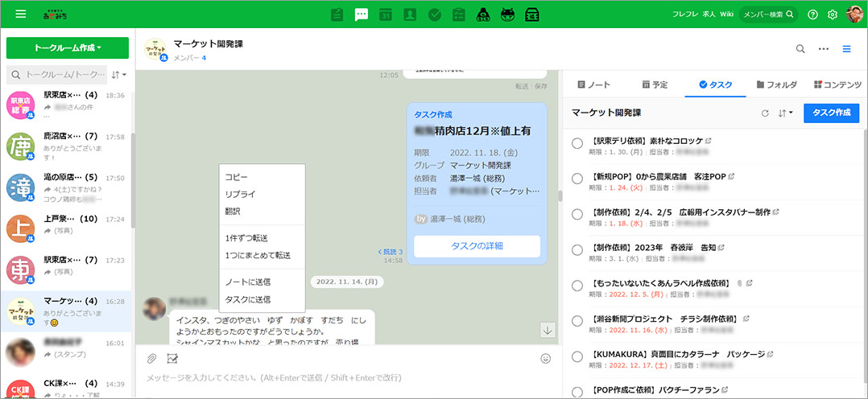Click the settings gear icon
Viewport: 868px width, 399px height.
(833, 14)
